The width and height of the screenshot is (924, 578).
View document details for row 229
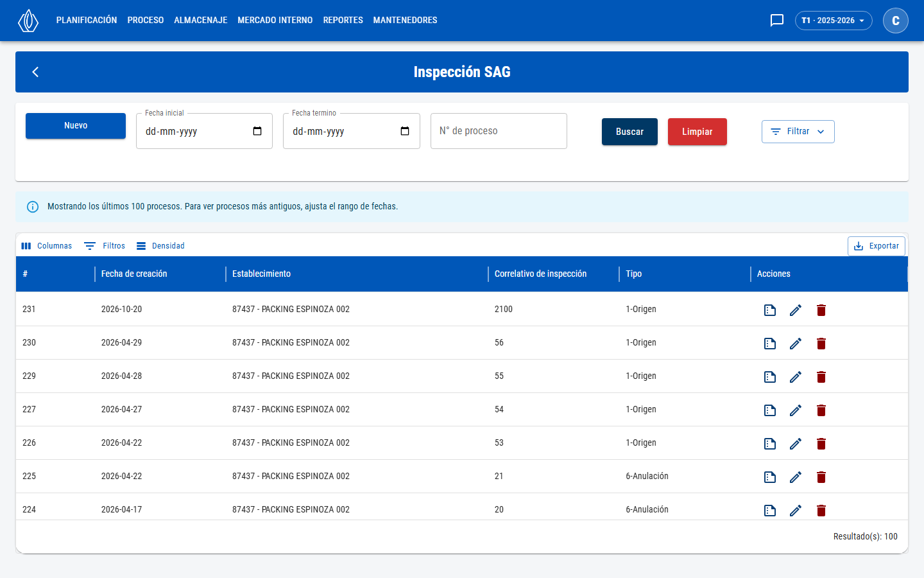click(x=770, y=377)
